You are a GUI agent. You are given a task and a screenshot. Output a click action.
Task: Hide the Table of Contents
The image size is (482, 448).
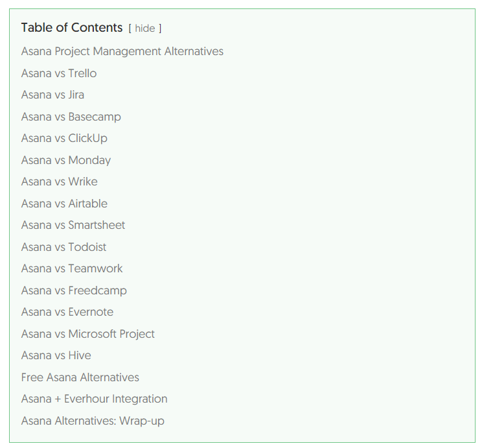pyautogui.click(x=145, y=29)
